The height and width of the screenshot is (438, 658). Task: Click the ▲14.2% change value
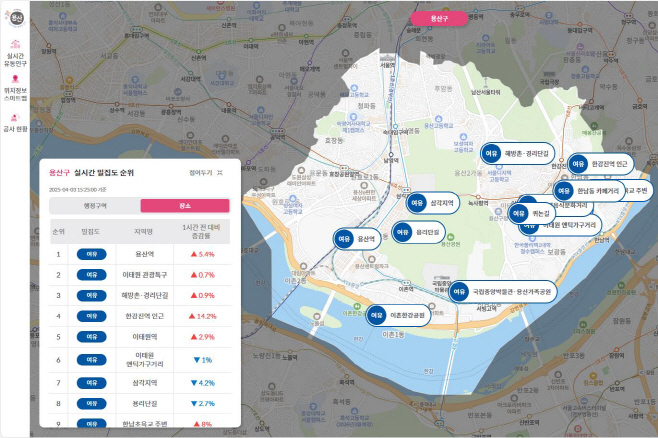tap(202, 316)
